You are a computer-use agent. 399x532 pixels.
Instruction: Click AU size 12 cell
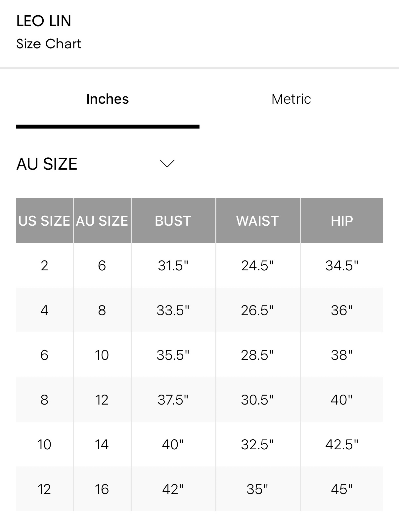coord(102,400)
